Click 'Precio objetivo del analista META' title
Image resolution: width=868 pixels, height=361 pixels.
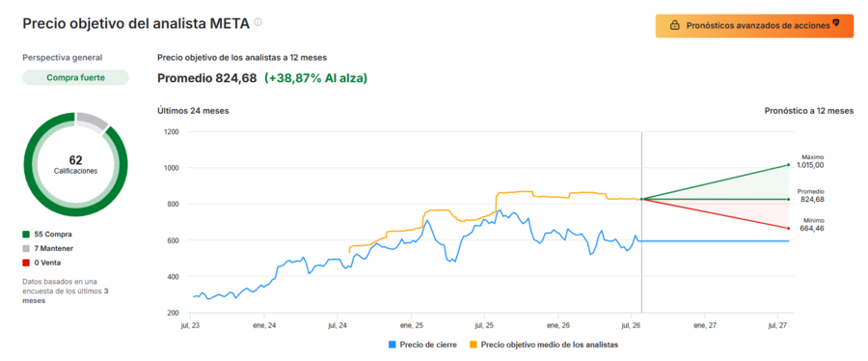[x=136, y=24]
